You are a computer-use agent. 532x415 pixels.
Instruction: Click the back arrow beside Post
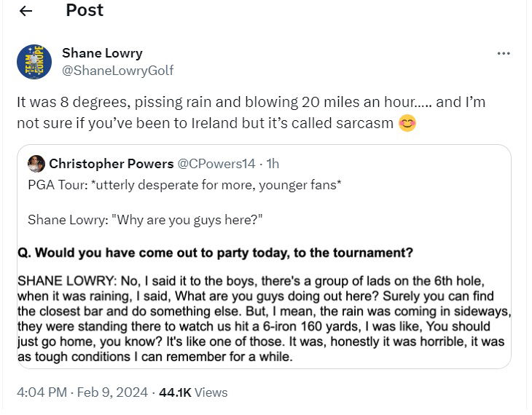click(26, 11)
